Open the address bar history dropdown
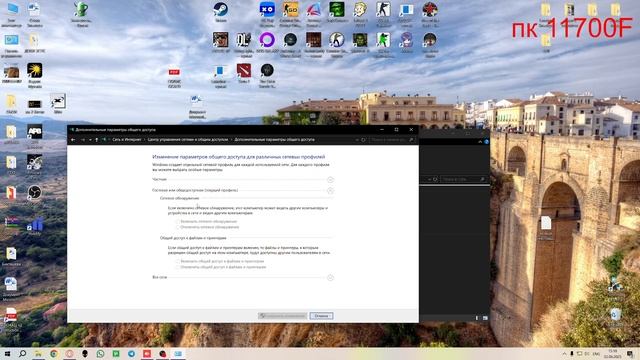 click(x=357, y=140)
